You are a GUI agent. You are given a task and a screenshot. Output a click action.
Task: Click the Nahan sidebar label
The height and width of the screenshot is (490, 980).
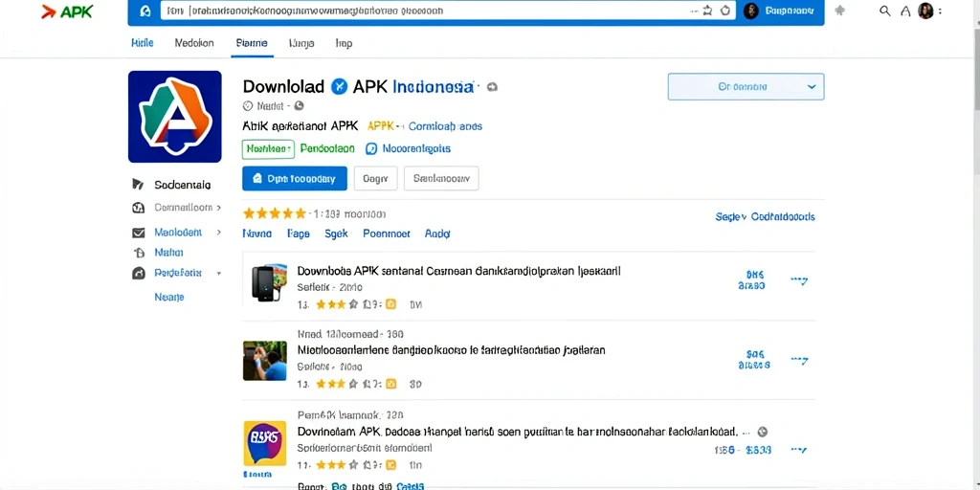(x=168, y=253)
